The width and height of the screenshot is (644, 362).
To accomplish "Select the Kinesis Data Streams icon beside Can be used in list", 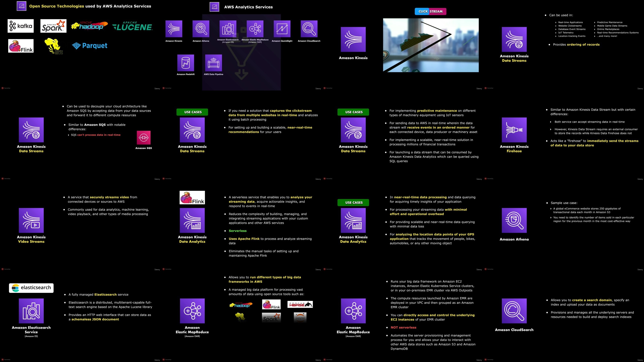I will pyautogui.click(x=514, y=39).
